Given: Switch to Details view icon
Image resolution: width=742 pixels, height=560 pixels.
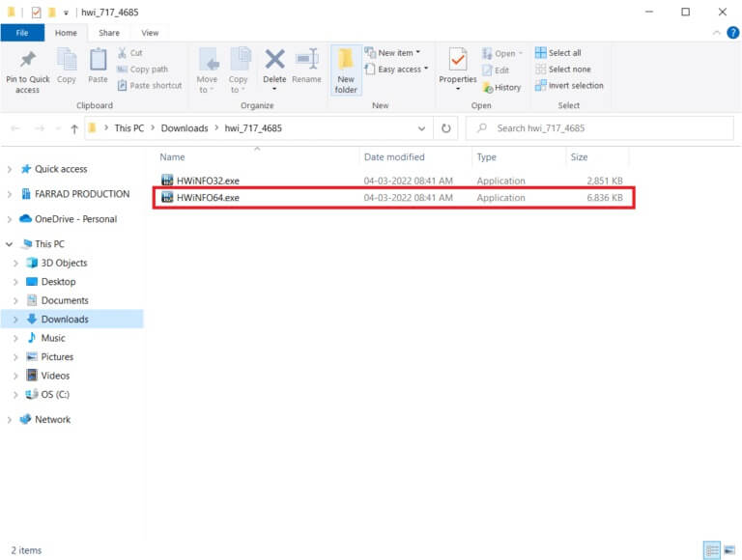Looking at the screenshot, I should [712, 550].
